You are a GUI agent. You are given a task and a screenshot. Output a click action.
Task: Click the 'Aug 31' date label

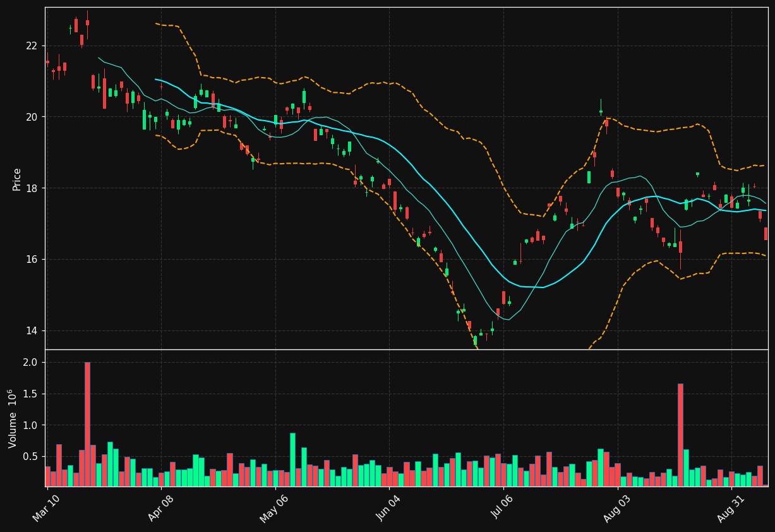coord(731,507)
